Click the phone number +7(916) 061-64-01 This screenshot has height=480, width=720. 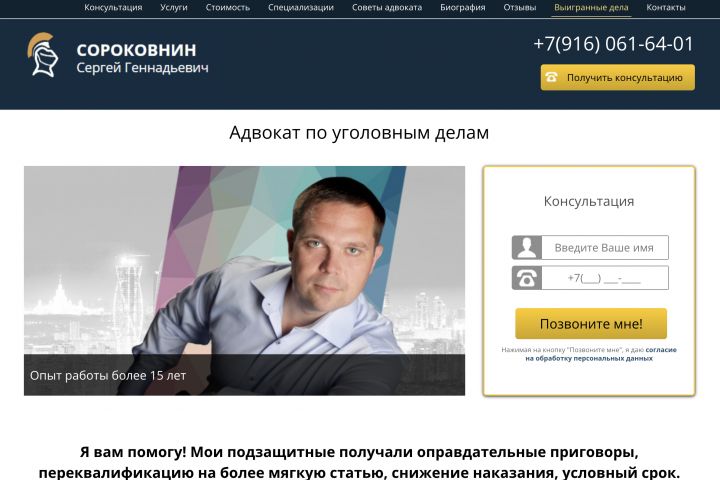(x=613, y=44)
